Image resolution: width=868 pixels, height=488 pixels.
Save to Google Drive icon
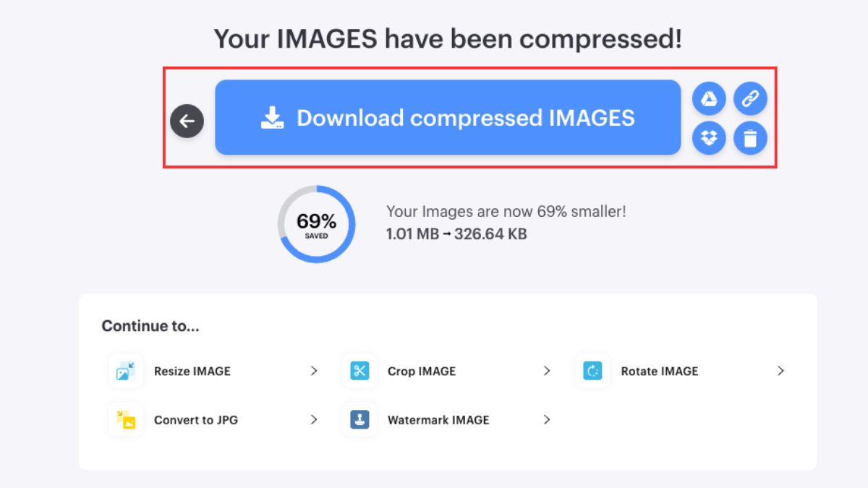pos(709,99)
